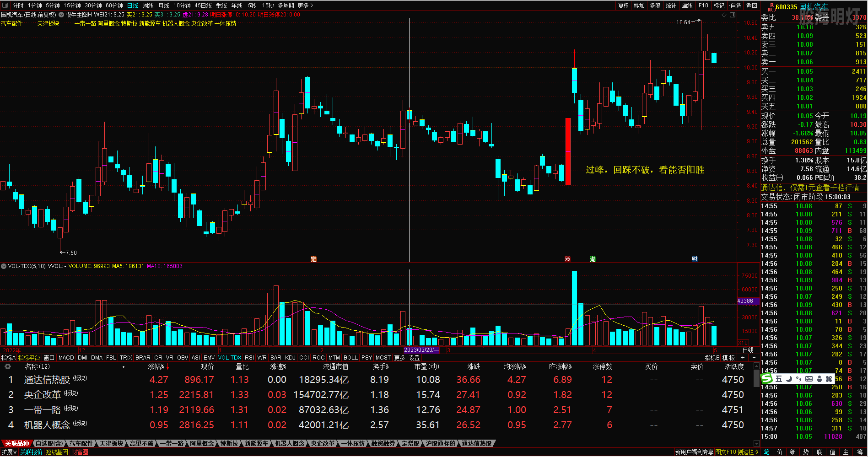The image size is (868, 457).
Task: Click the R1000 margin-trading badge icon
Action: (x=771, y=7)
